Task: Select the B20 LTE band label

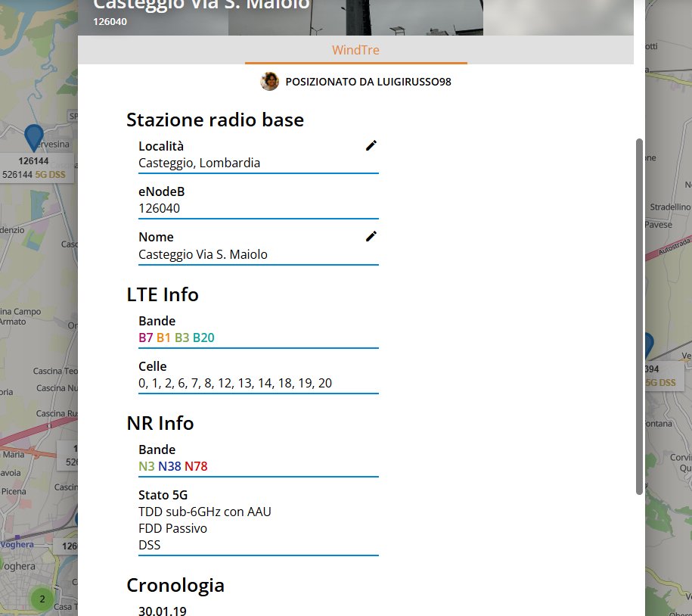Action: tap(203, 338)
